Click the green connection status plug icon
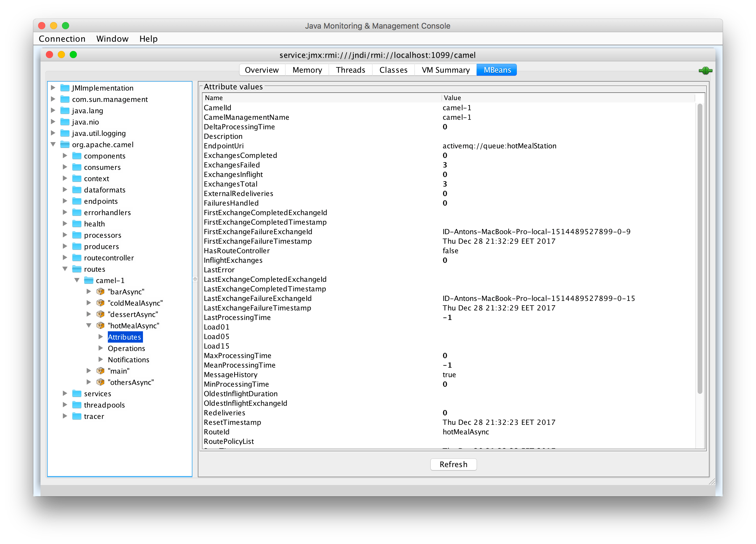756x544 pixels. [x=705, y=70]
